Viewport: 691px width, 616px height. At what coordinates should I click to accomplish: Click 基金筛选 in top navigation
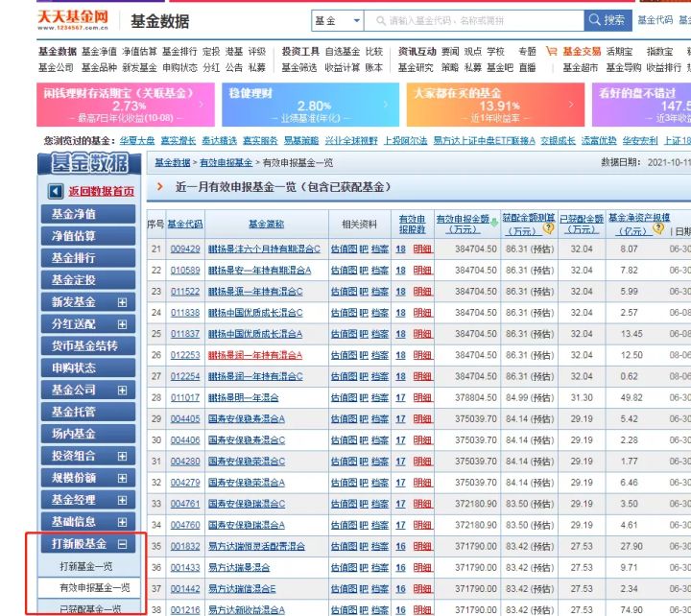pos(299,67)
